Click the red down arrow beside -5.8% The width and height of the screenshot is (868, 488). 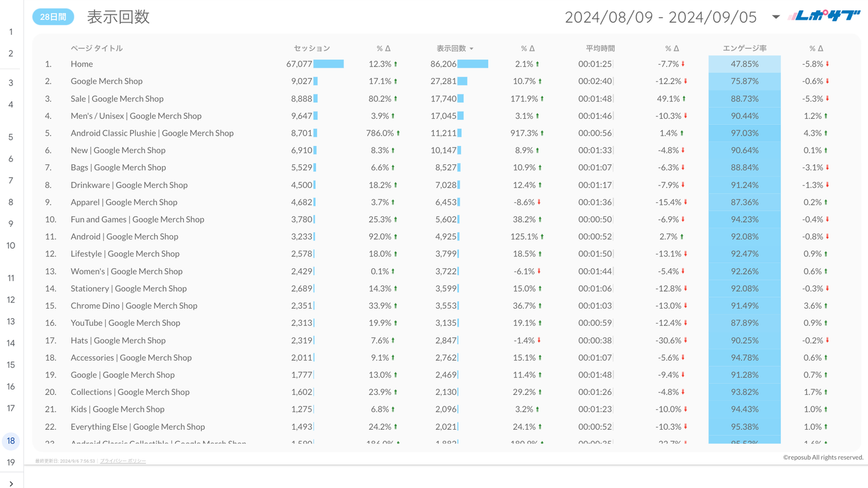827,64
